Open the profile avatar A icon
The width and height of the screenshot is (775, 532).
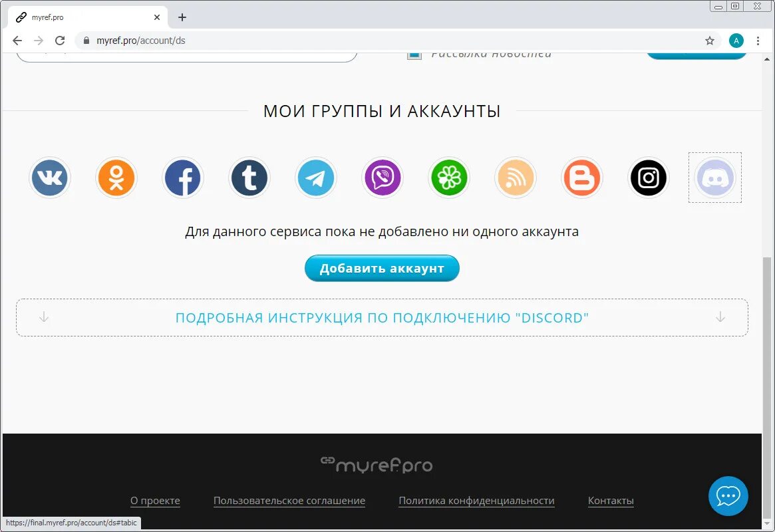coord(736,41)
